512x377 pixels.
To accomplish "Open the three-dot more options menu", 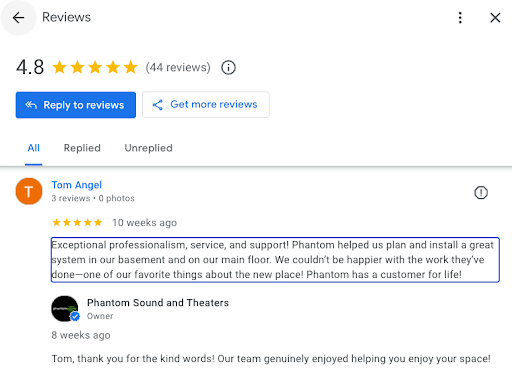I will click(x=460, y=18).
